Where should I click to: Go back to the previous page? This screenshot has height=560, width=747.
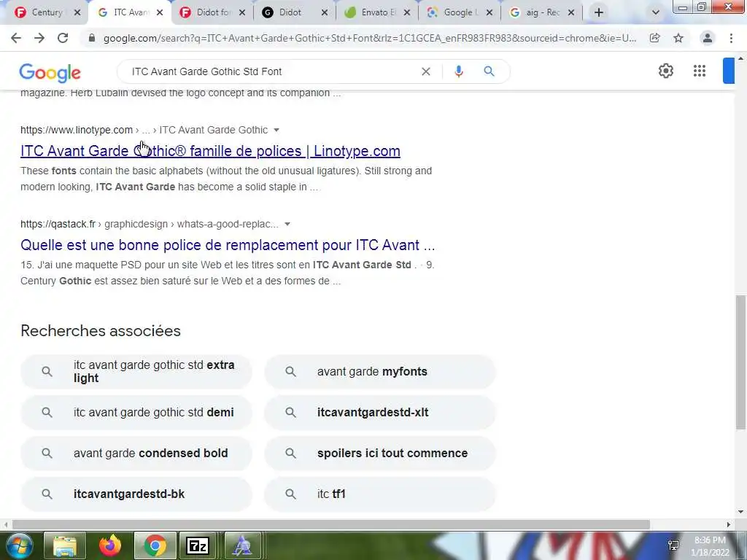[x=16, y=38]
